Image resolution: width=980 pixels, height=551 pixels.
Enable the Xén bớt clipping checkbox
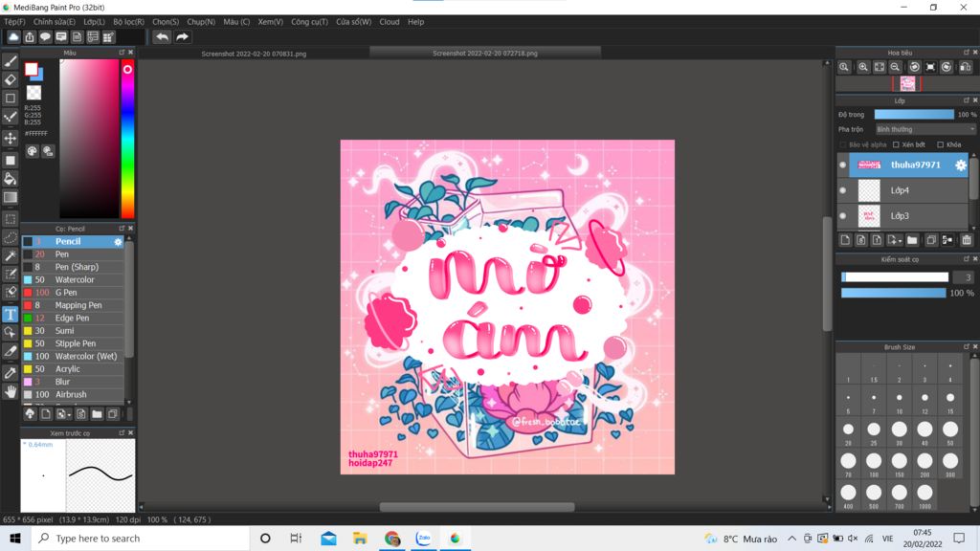point(896,145)
